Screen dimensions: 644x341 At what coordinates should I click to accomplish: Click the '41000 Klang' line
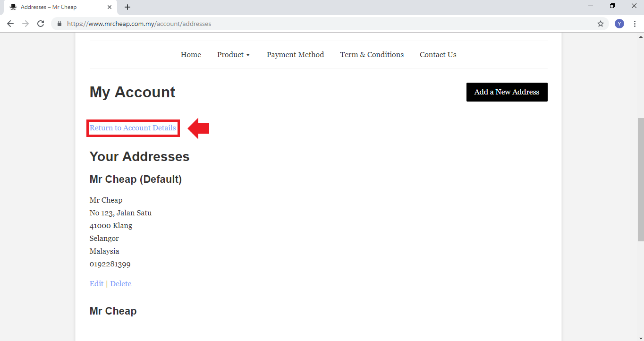[x=111, y=226]
